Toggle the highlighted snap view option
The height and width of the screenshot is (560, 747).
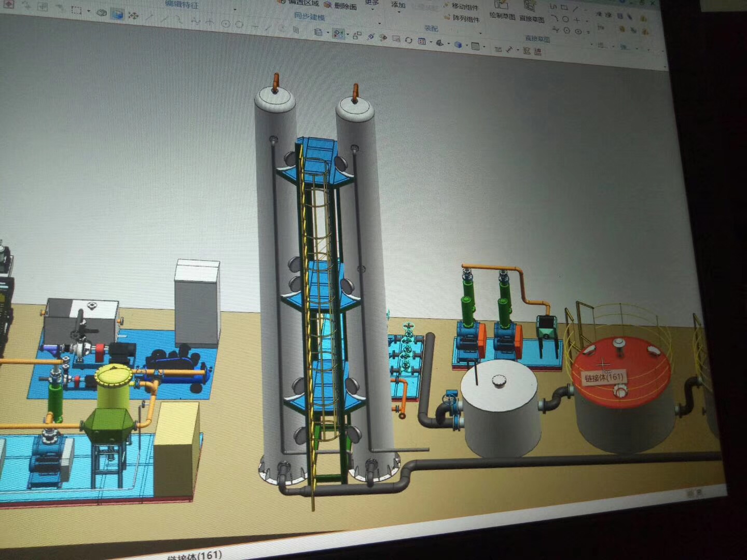[x=338, y=34]
